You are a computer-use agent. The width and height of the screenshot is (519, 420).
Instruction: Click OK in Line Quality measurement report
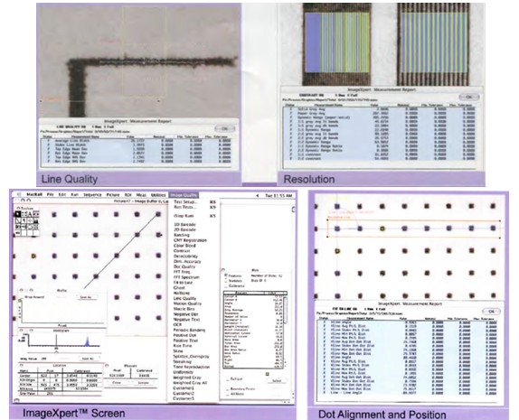click(x=224, y=128)
